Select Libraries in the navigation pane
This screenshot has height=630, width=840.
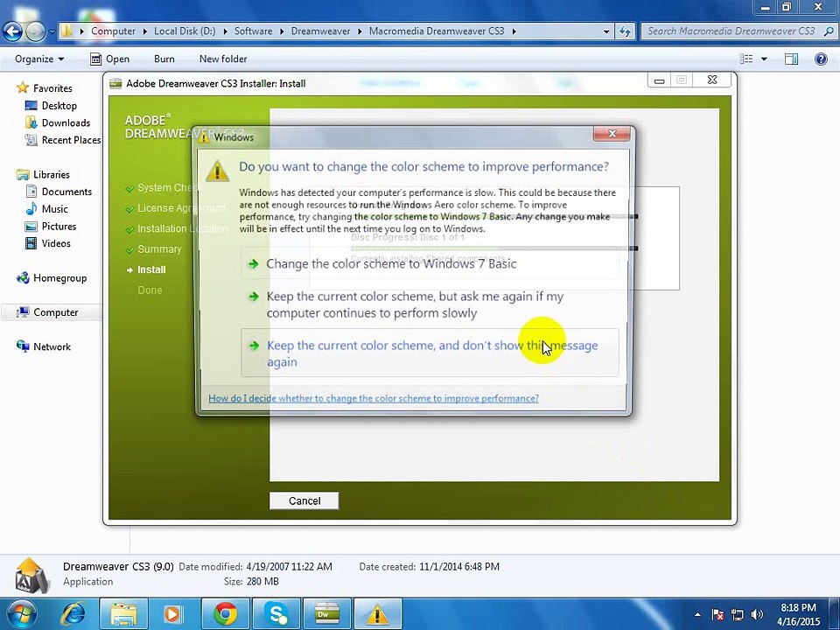(x=52, y=174)
